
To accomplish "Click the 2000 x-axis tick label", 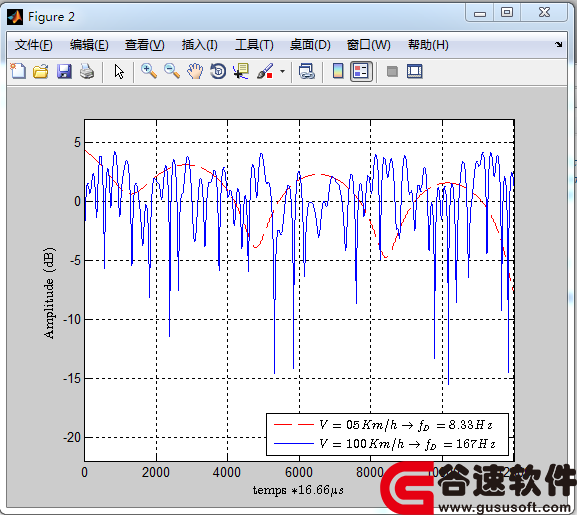I will point(156,473).
